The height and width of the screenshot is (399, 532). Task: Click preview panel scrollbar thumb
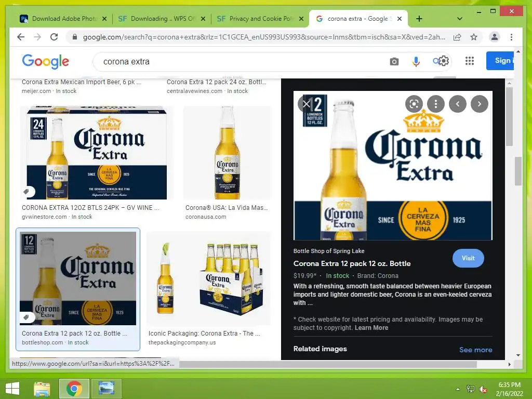[x=509, y=116]
